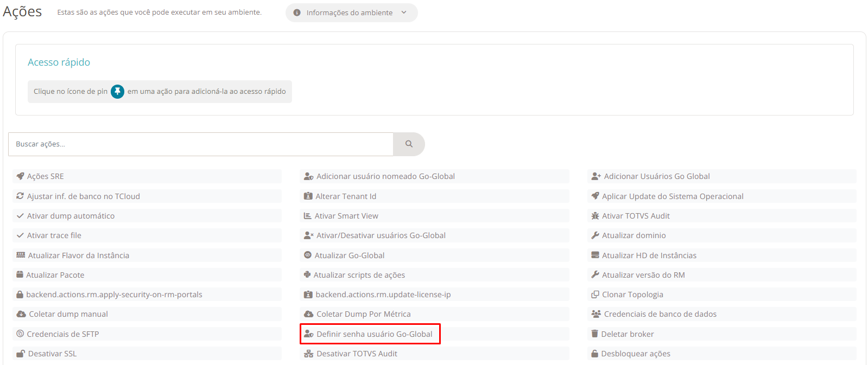Click the user-plus icon beside Adicionar Usuários Go Global
The image size is (868, 365).
[x=596, y=176]
